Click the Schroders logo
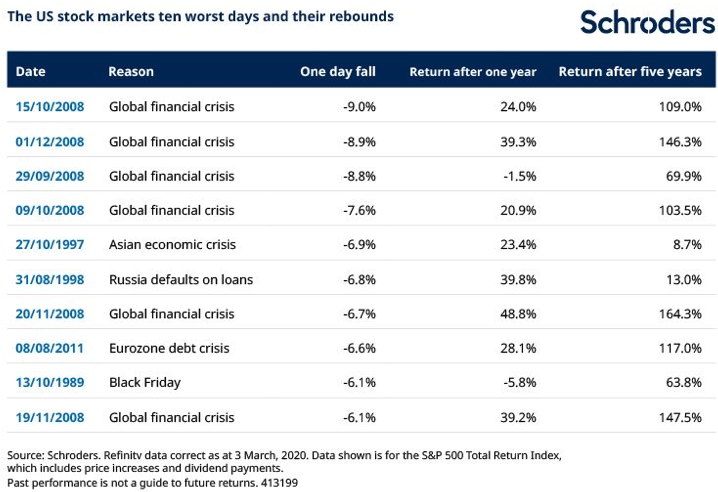 pyautogui.click(x=647, y=22)
